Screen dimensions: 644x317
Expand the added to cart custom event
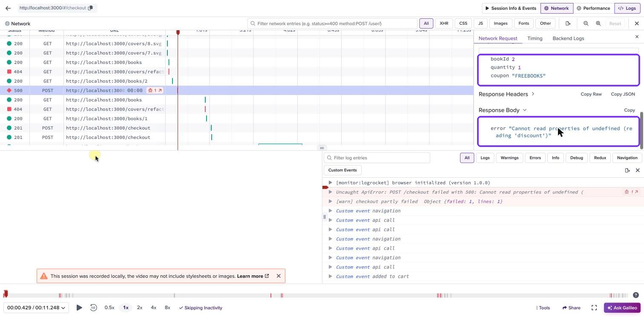[x=330, y=277]
